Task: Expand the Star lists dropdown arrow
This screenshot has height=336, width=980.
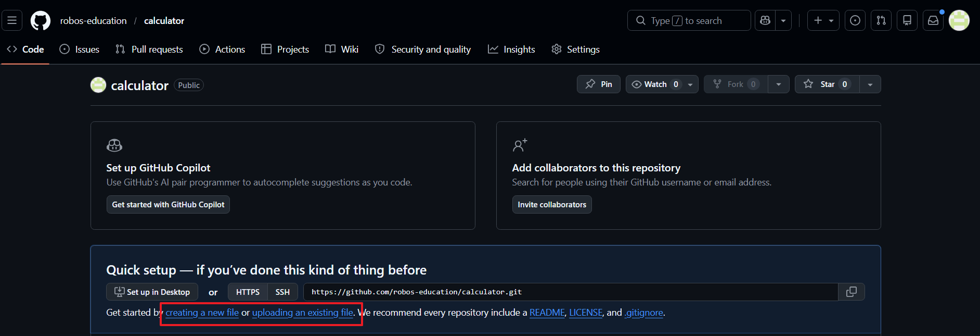Action: [870, 84]
